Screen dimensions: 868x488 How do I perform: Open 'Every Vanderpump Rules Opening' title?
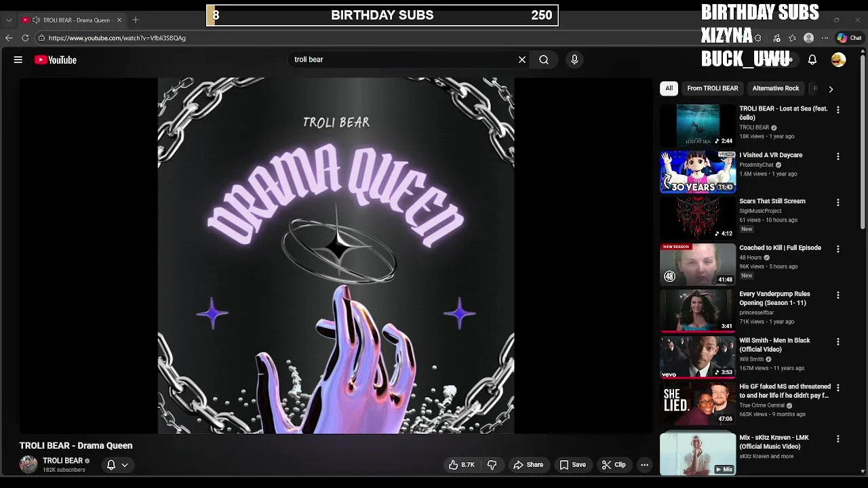tap(774, 298)
